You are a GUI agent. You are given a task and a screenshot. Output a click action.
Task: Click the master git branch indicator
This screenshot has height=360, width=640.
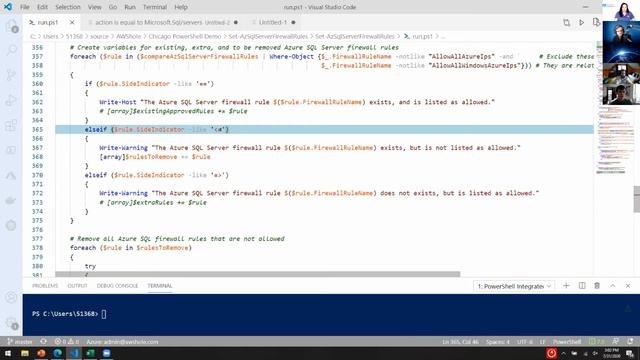[20, 342]
